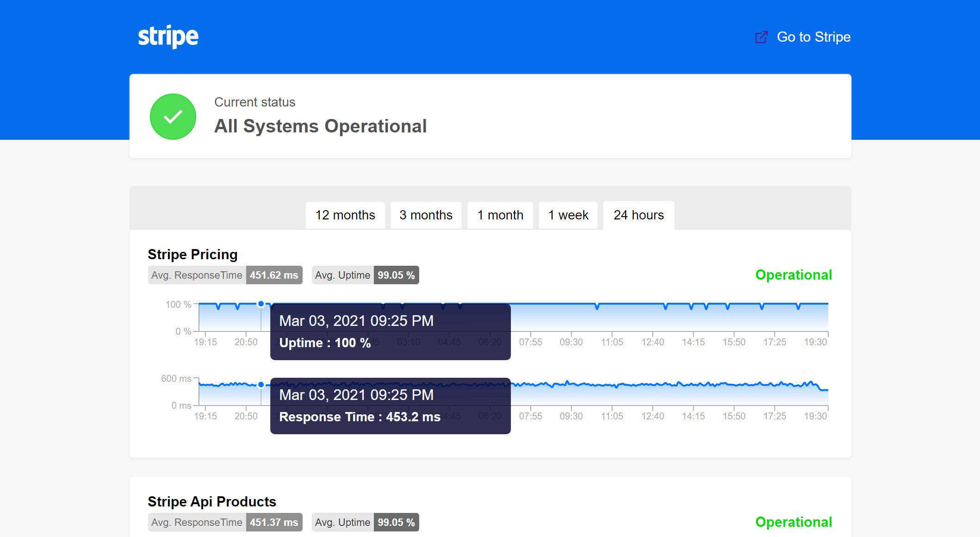Click Stripe Api Products Avg. ResponseTime 451.37 ms badge
980x537 pixels.
click(225, 522)
